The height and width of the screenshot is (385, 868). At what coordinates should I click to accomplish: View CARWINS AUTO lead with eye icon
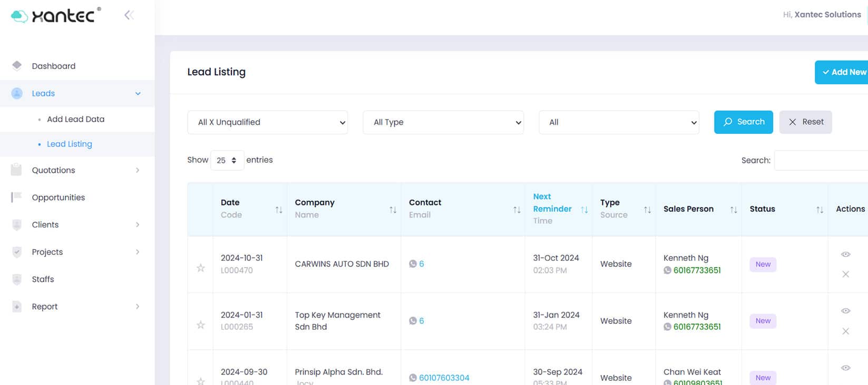click(x=845, y=254)
